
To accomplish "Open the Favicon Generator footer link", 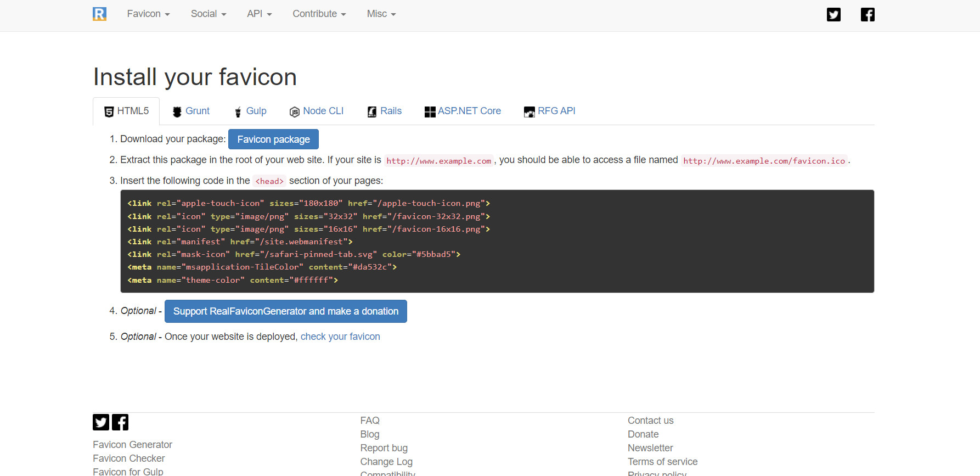I will 132,445.
